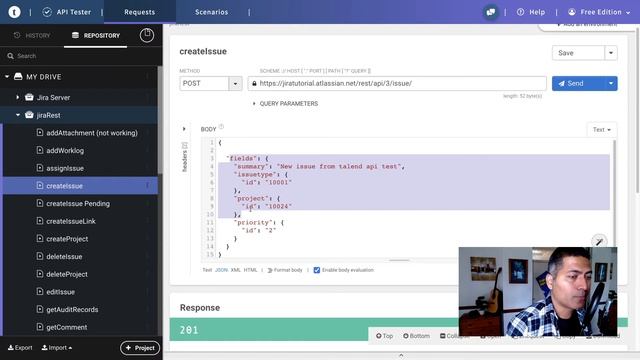The height and width of the screenshot is (360, 640).
Task: Expand the headers side panel arrow
Action: click(x=184, y=129)
